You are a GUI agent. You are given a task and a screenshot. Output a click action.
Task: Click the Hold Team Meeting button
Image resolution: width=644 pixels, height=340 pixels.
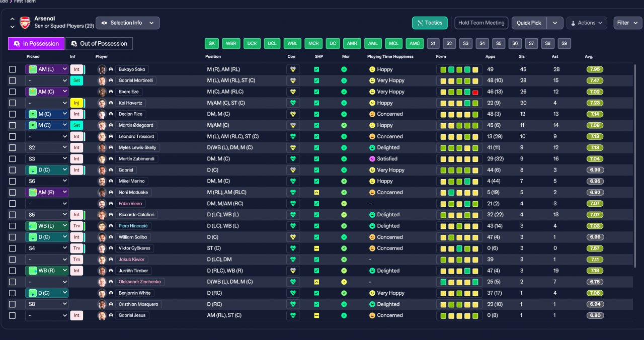coord(481,23)
